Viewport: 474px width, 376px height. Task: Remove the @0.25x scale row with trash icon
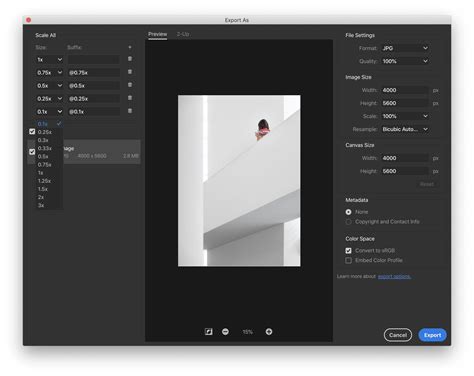point(130,98)
